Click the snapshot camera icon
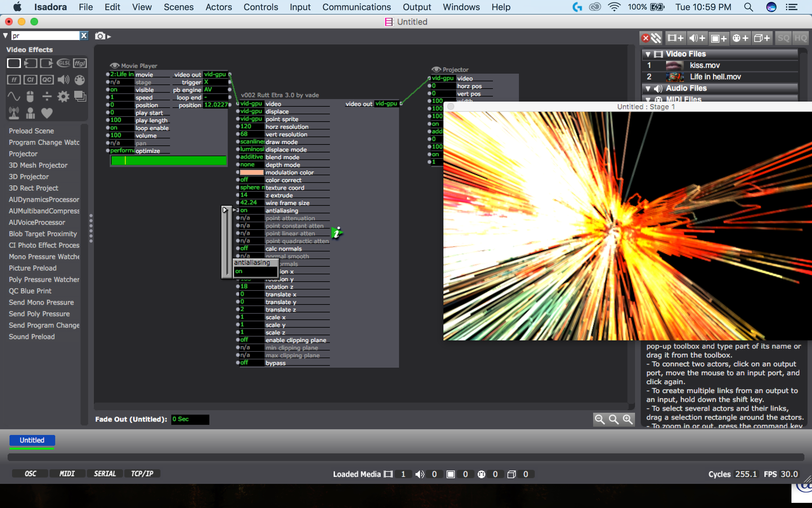Image resolution: width=812 pixels, height=508 pixels. click(100, 36)
